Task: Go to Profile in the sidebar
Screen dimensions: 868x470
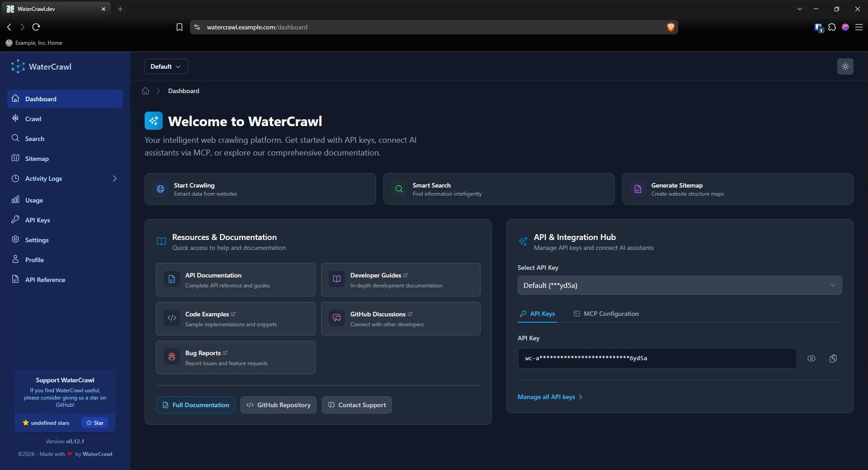Action: (65, 260)
